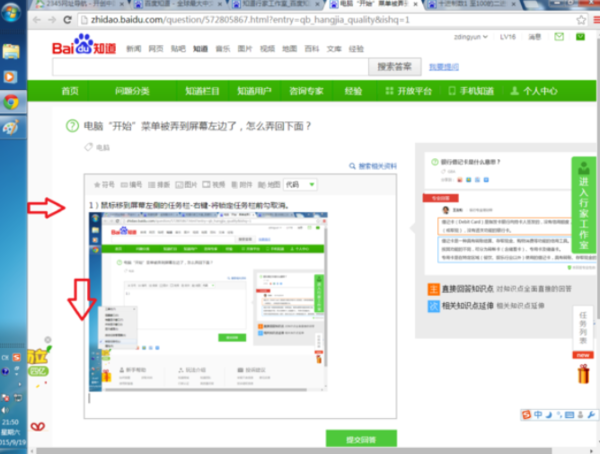Toggle the 中 language mode on the IME bar
This screenshot has width=600, height=454.
pyautogui.click(x=538, y=415)
